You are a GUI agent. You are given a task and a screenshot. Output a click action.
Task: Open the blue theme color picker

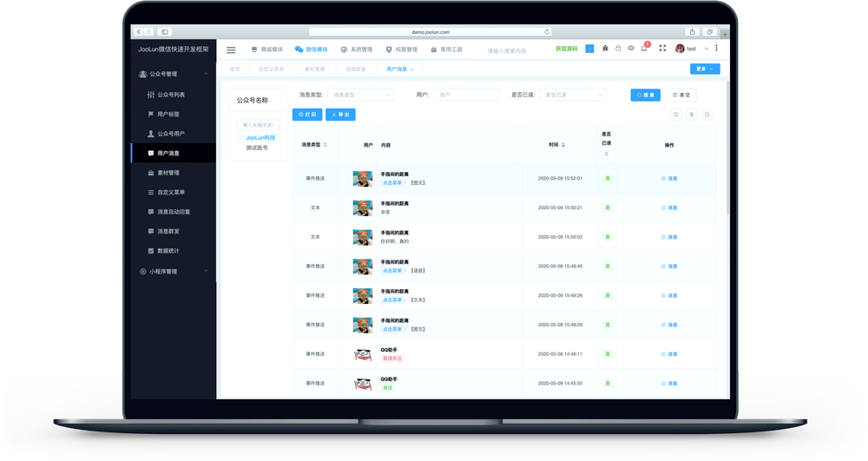pyautogui.click(x=589, y=49)
